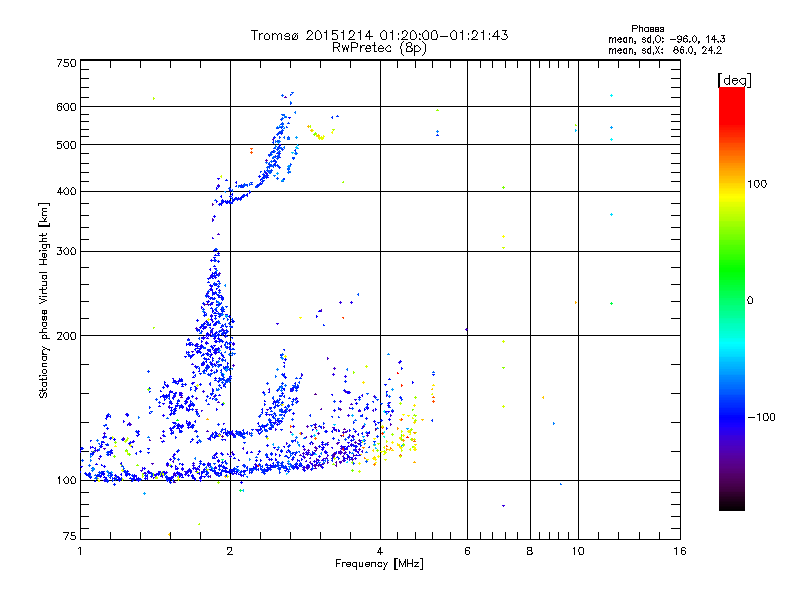Click the x-axis tick label '1'

click(x=80, y=551)
